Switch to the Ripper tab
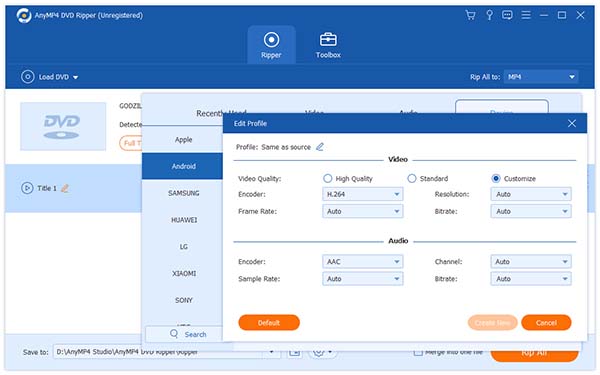 271,45
